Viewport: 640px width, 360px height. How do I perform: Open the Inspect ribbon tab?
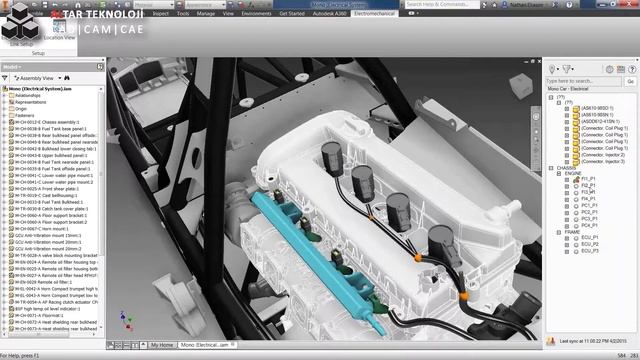[x=160, y=13]
